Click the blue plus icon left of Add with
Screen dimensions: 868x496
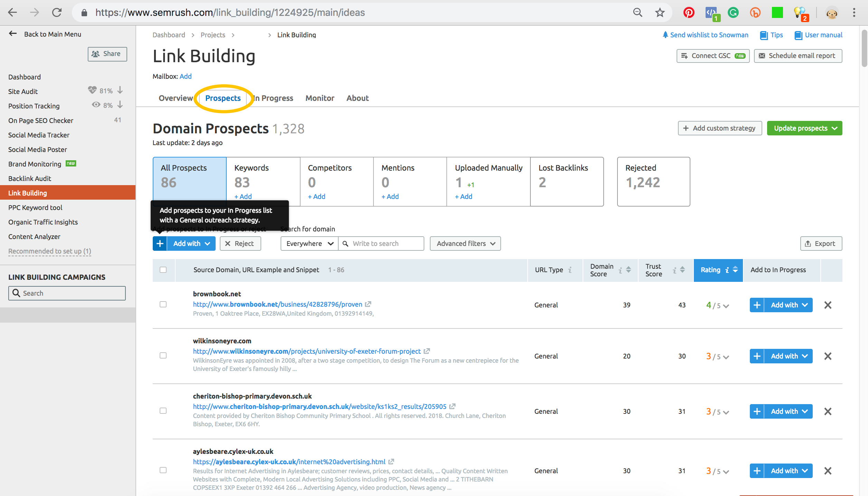pos(160,244)
